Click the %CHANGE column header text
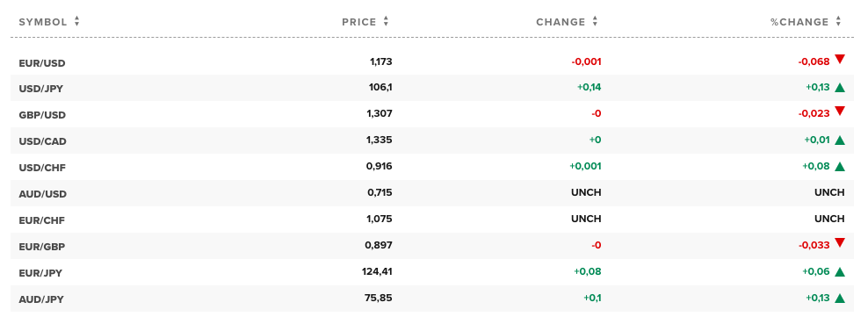Image resolution: width=868 pixels, height=324 pixels. (799, 22)
